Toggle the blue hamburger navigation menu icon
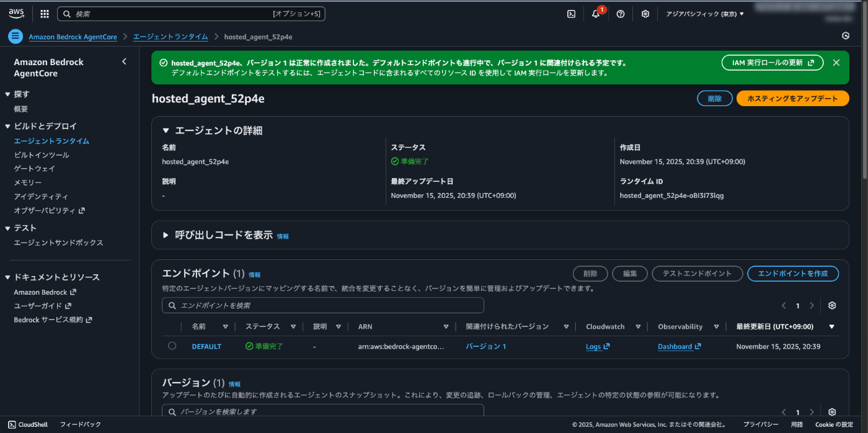868x433 pixels. [15, 36]
